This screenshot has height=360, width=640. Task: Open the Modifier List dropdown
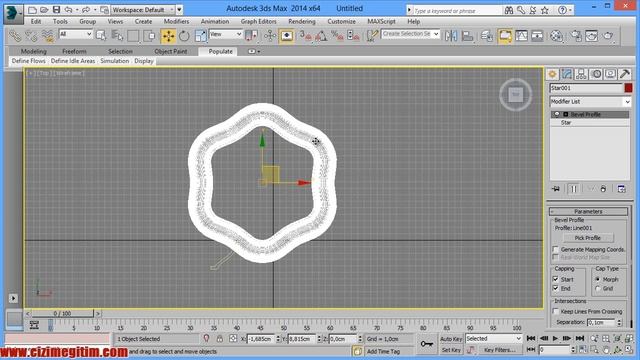coord(590,101)
